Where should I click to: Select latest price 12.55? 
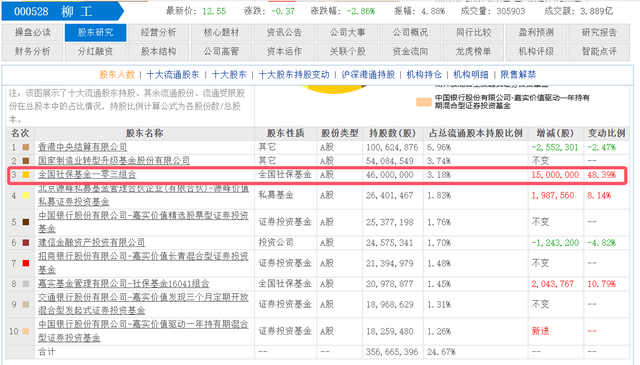(214, 11)
